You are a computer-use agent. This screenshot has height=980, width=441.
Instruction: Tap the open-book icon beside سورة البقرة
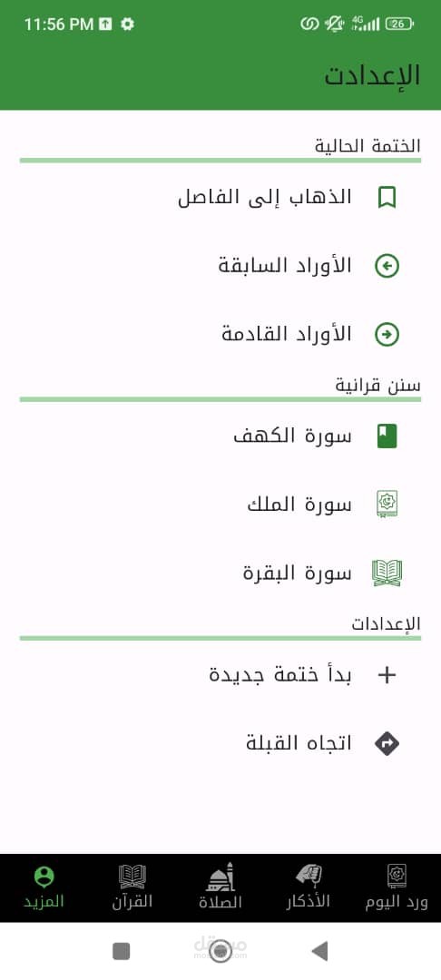click(387, 573)
